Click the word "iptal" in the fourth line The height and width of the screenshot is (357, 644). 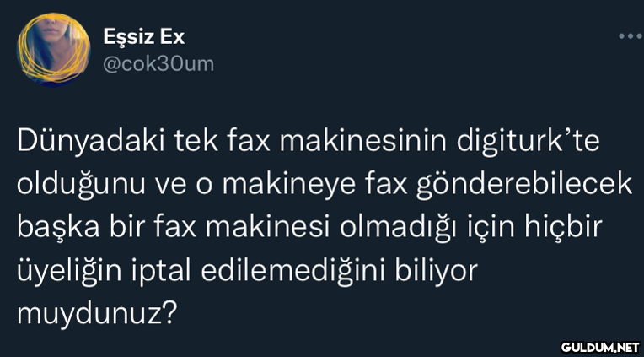tap(161, 273)
